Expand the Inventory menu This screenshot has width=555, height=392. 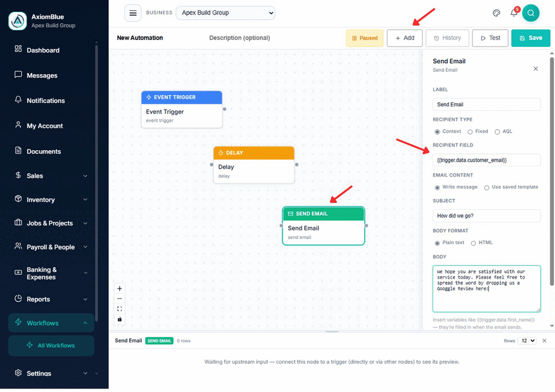coord(85,200)
